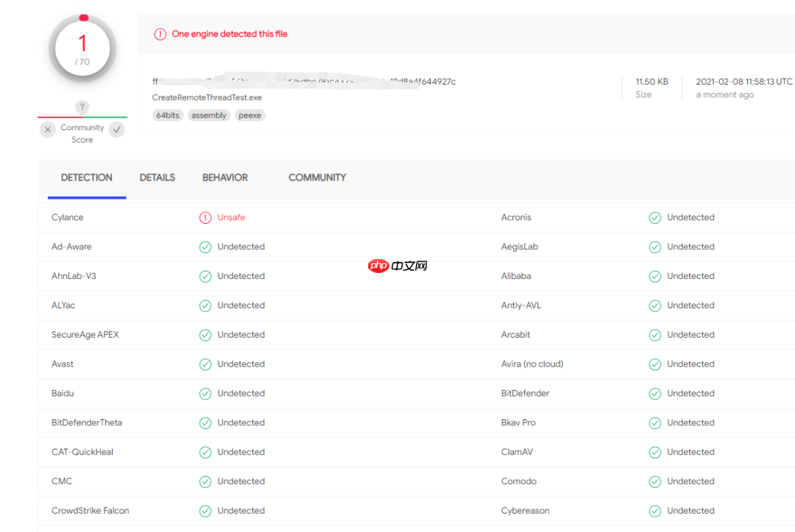Click the CreateRemoteThreadTest.exe file name
The image size is (795, 532).
click(x=207, y=98)
